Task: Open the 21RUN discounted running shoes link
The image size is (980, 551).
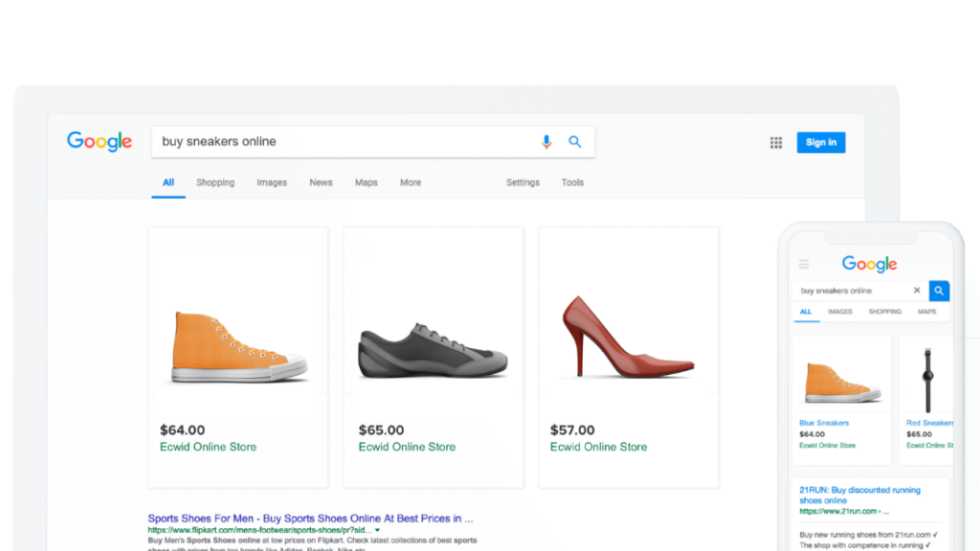Action: coord(859,495)
